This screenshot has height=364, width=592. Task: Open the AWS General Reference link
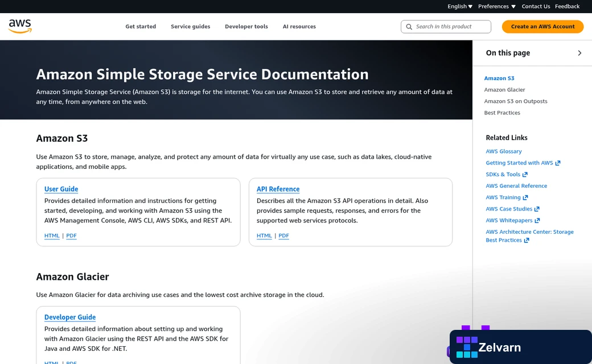coord(516,186)
